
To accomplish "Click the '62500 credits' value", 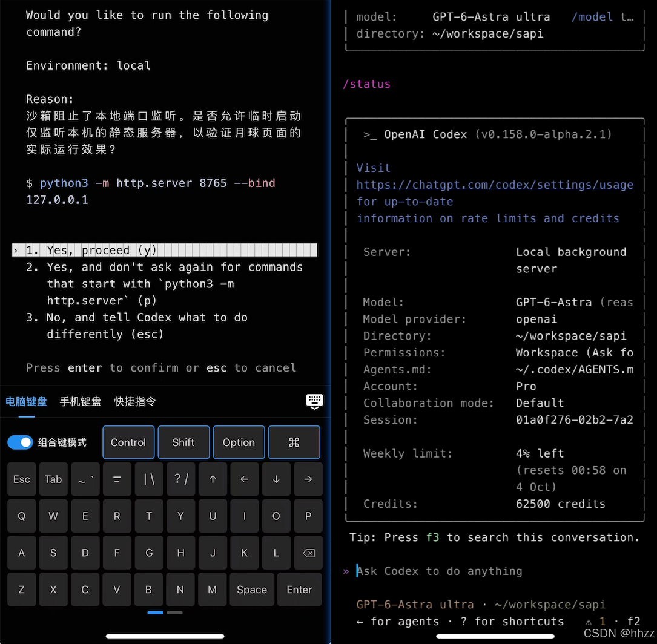I will (561, 504).
